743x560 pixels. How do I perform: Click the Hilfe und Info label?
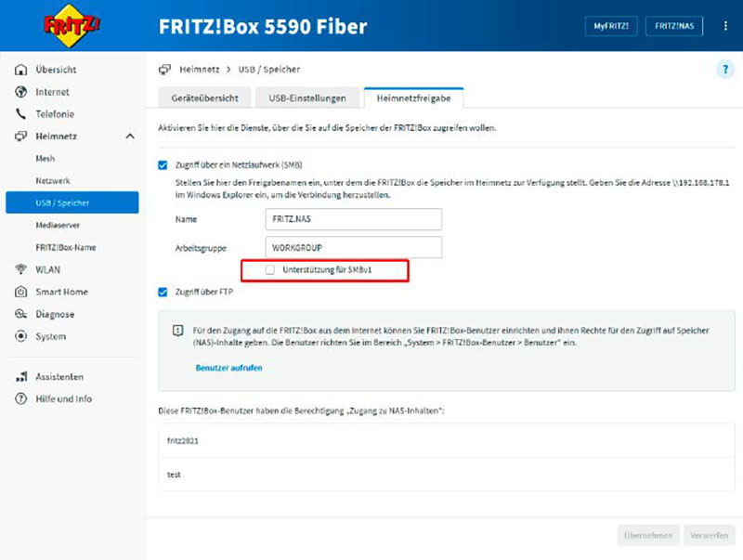tap(64, 399)
